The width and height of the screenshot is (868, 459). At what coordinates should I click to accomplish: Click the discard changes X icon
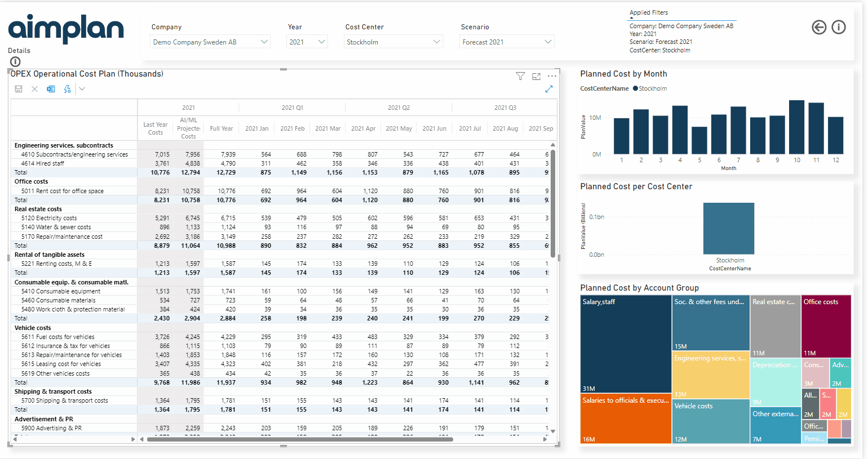click(34, 89)
